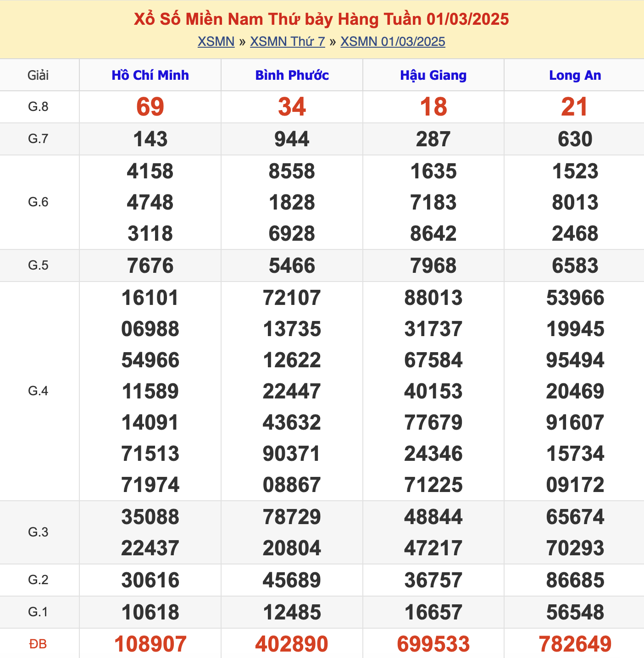Select G.2 number 45689
This screenshot has height=658, width=644.
point(292,581)
